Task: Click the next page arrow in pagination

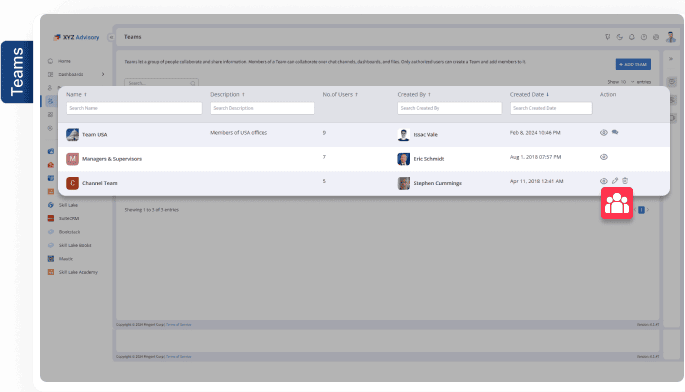Action: 648,210
